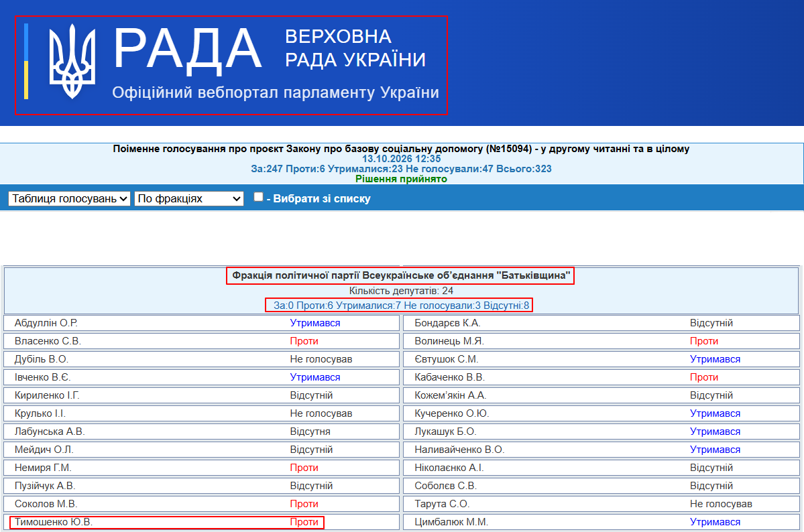Click Немиря's vote 'Проти'

pyautogui.click(x=304, y=468)
